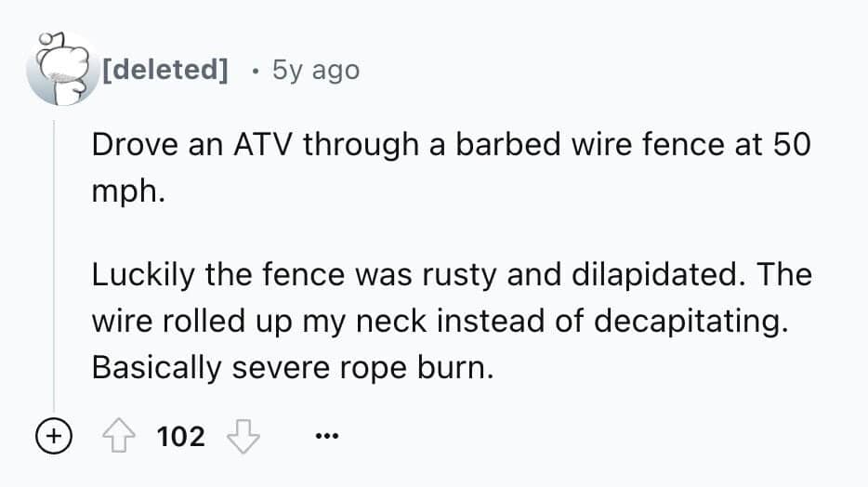Downvote the comment by [deleted]
868x487 pixels.
tap(242, 434)
